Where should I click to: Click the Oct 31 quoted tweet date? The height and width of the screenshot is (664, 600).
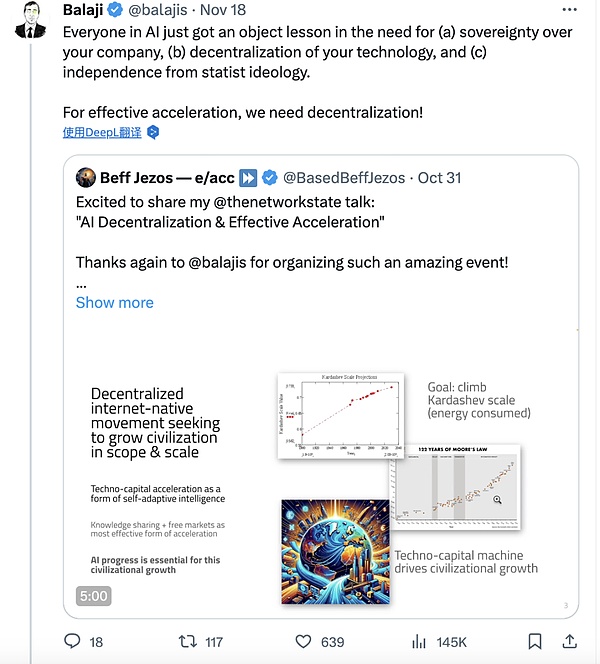[438, 178]
